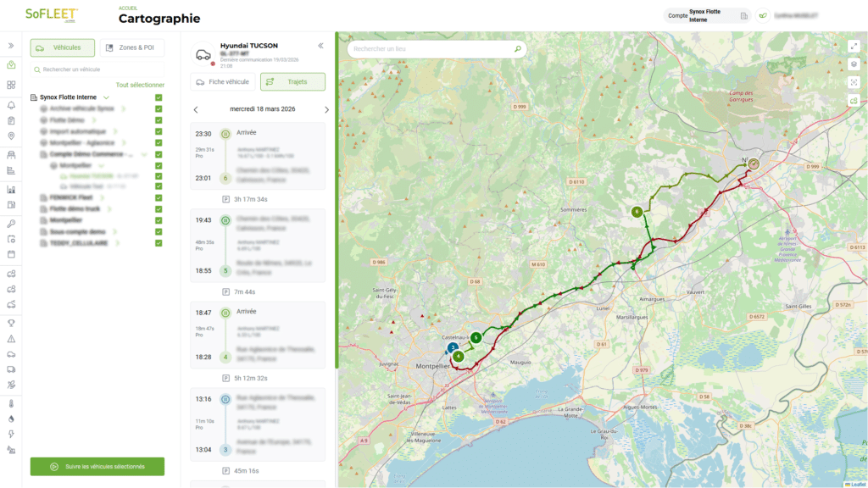Expand the left sidebar with double chevron

(x=10, y=46)
